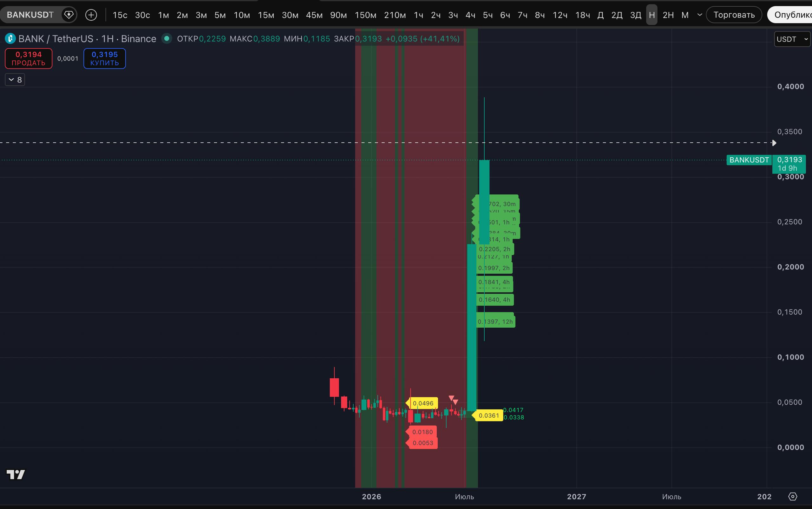The height and width of the screenshot is (509, 812).
Task: Click the Опубликовать button
Action: tap(790, 15)
